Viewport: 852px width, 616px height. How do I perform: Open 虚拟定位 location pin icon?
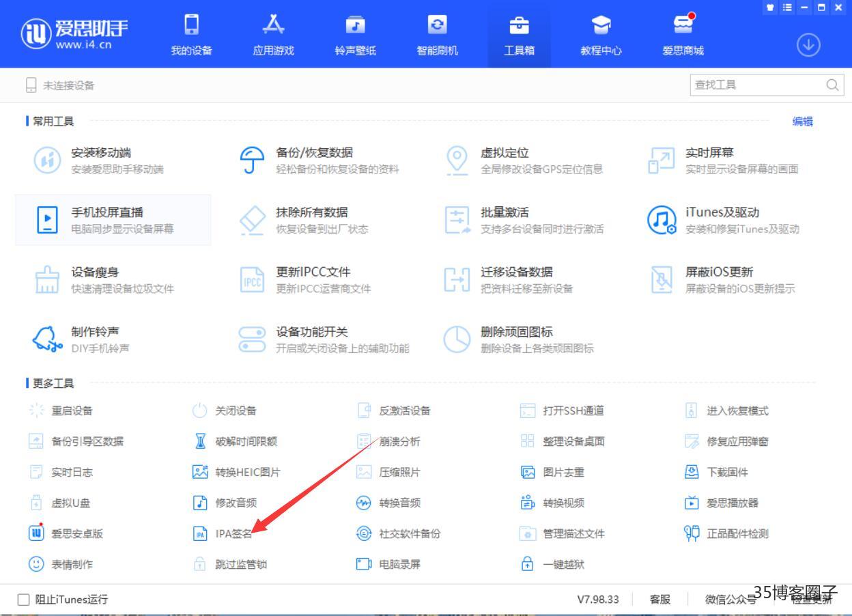pos(457,160)
